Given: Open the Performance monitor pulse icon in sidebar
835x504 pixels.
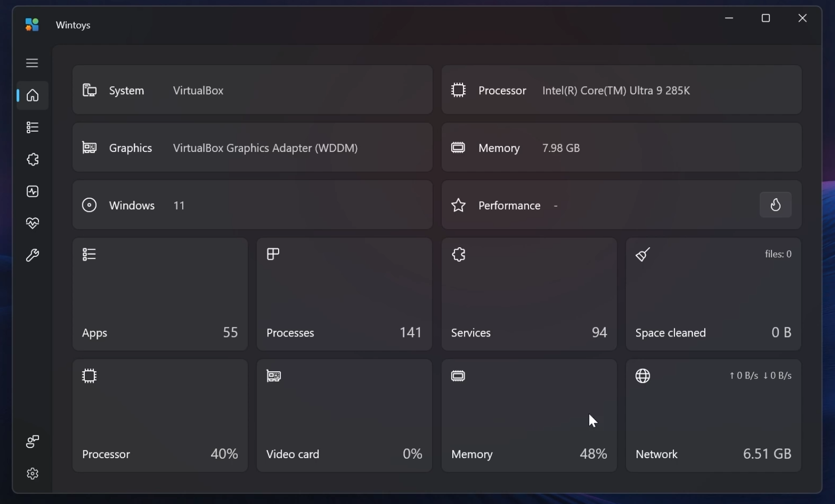Looking at the screenshot, I should pyautogui.click(x=32, y=191).
